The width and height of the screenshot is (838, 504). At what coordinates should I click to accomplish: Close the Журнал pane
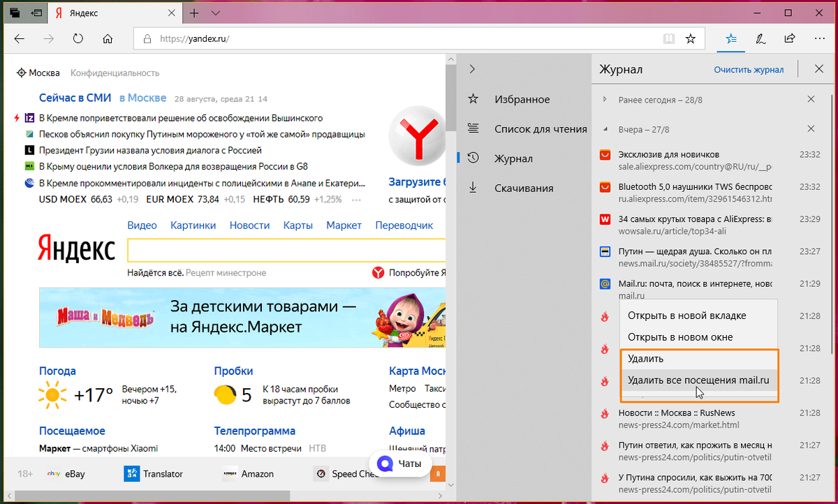point(819,69)
